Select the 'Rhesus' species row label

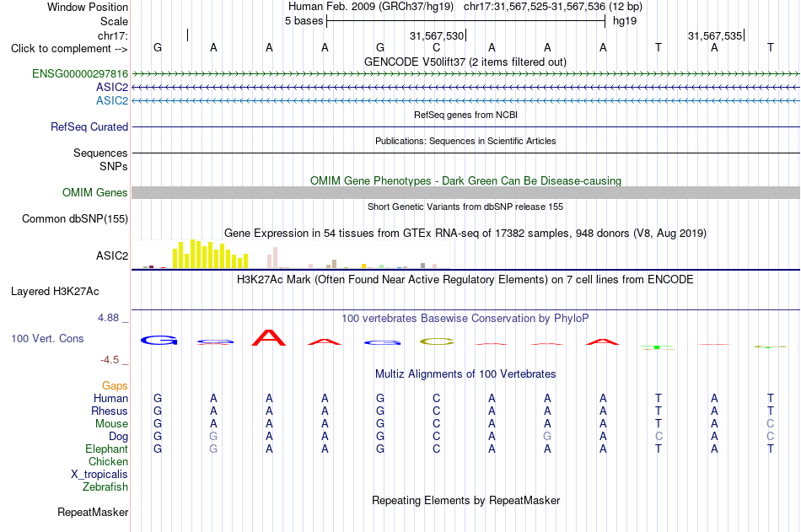point(110,411)
